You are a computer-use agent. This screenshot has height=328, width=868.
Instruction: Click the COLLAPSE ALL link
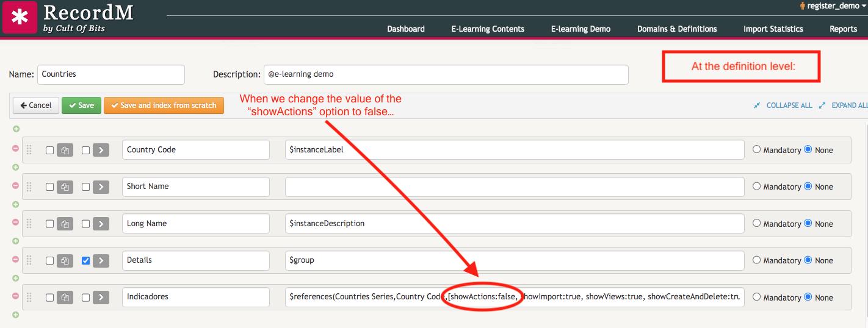pyautogui.click(x=789, y=105)
